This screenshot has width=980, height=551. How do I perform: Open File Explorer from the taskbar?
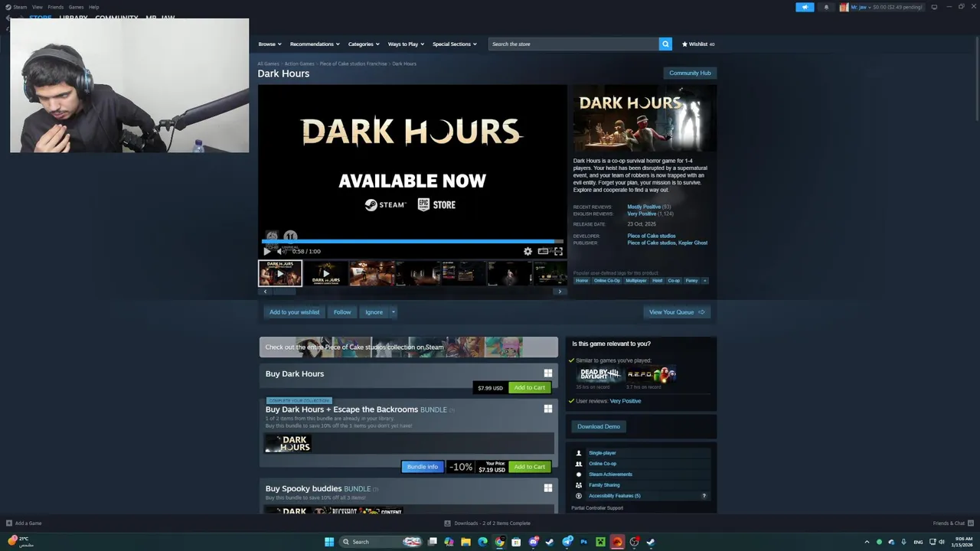(465, 542)
